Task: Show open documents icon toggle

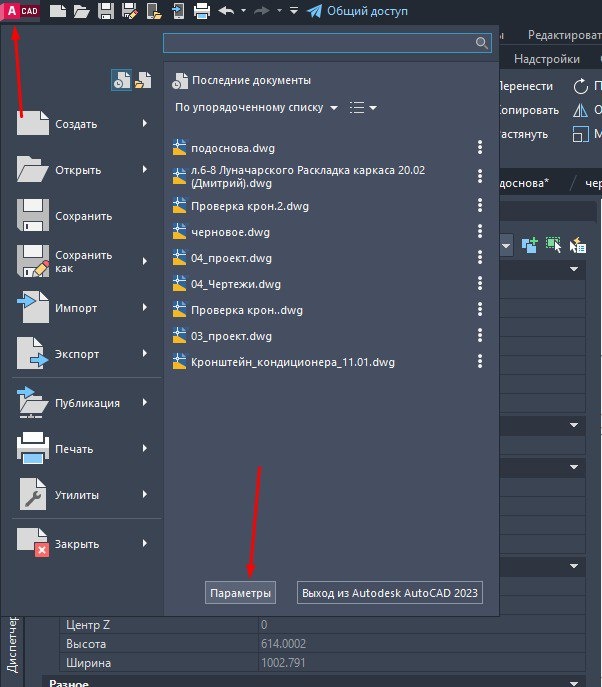Action: coord(143,80)
